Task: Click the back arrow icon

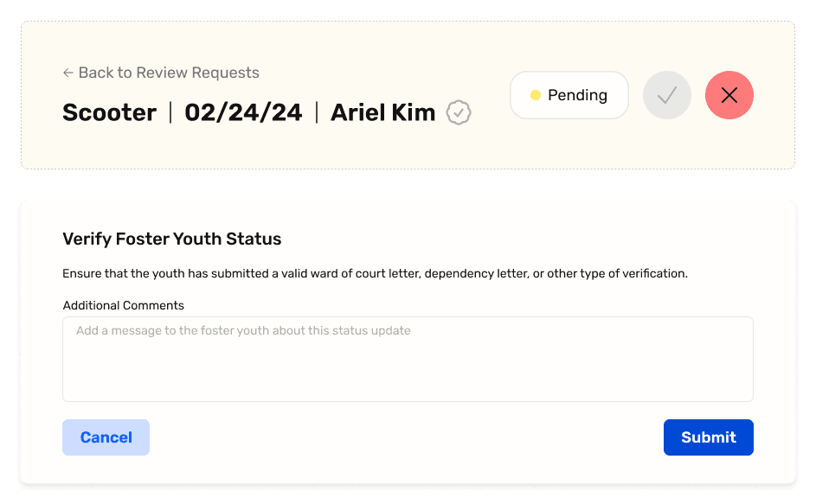Action: point(67,73)
